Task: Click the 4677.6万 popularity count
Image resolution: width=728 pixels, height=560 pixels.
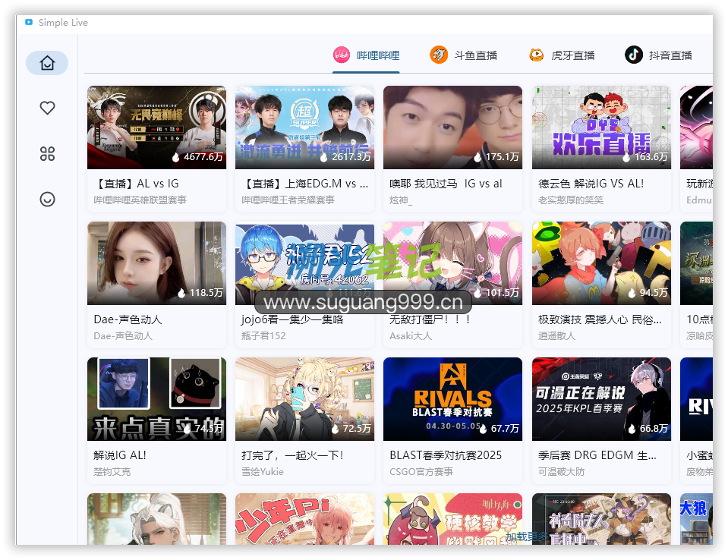Action: click(x=198, y=157)
